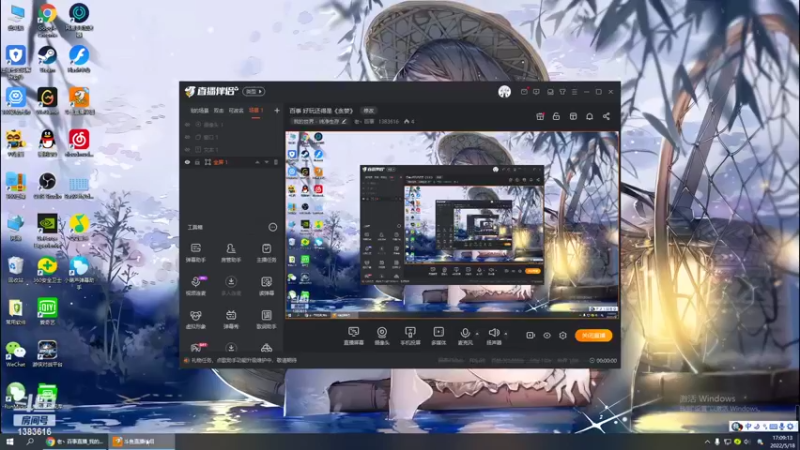This screenshot has width=800, height=450.
Task: Open the streamer tasks tool with checkmark icon
Action: 266,253
